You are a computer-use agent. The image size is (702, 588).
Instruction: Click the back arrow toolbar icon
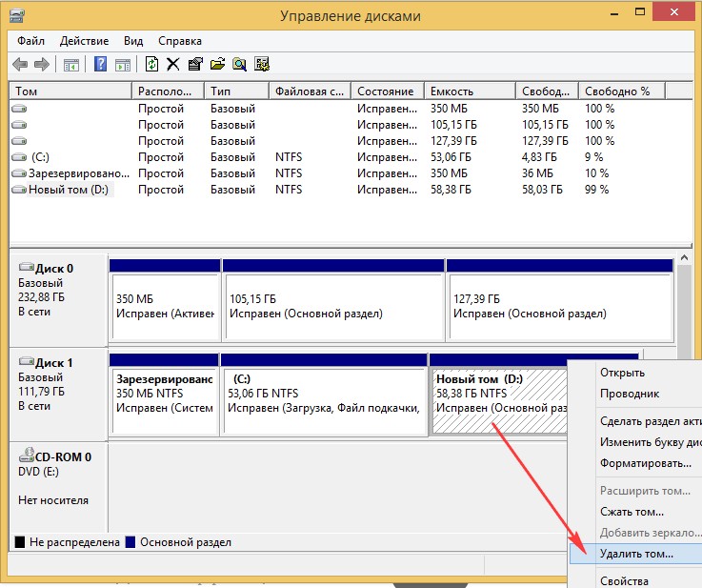click(x=20, y=65)
